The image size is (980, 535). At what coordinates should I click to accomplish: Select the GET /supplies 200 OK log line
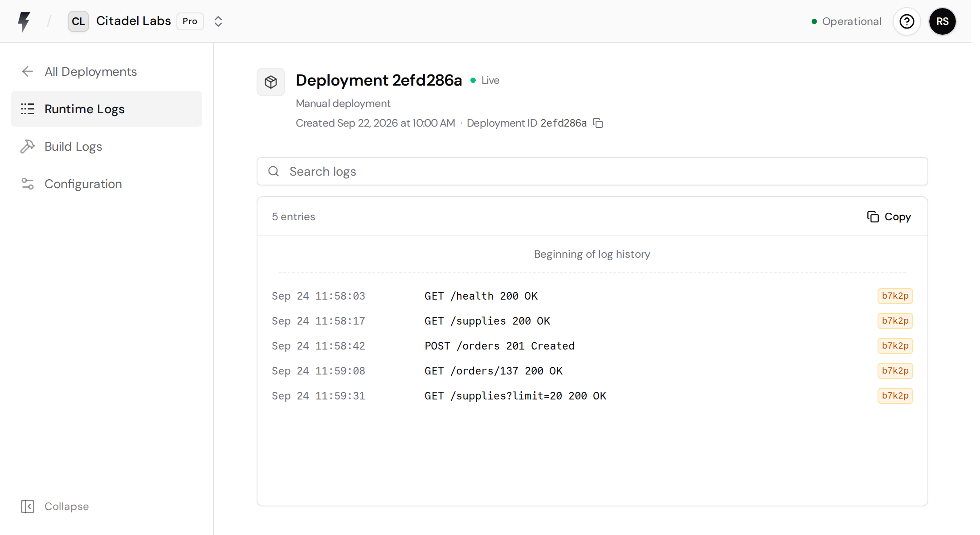tap(592, 321)
